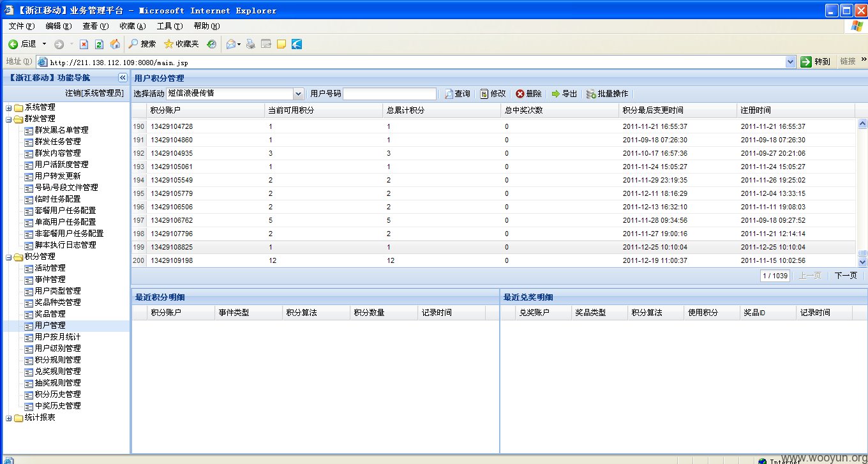Click the Mail envelope icon
The height and width of the screenshot is (464, 868).
pyautogui.click(x=230, y=44)
